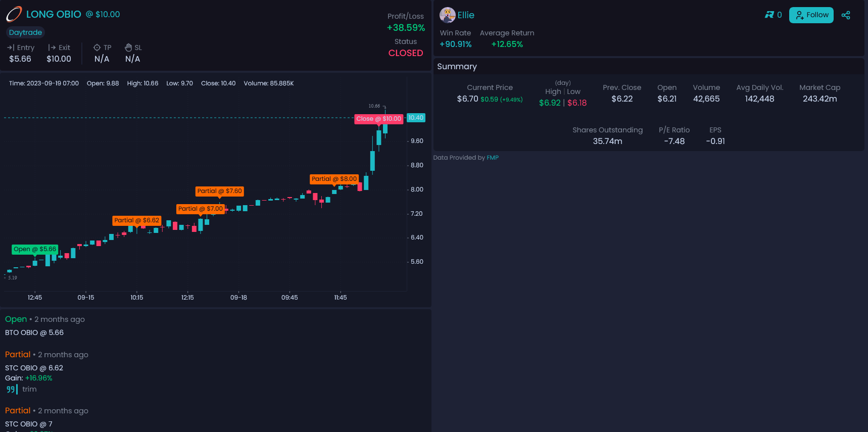The height and width of the screenshot is (432, 868).
Task: Select the Close @ $10.00 chart marker
Action: pos(378,119)
